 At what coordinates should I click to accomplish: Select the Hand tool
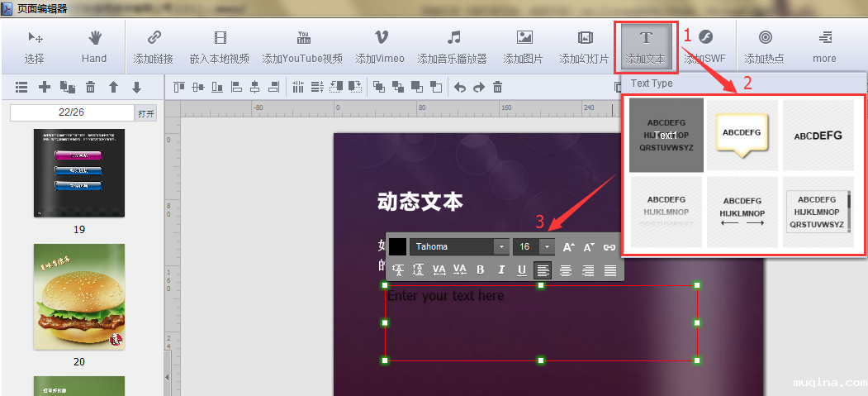(94, 47)
